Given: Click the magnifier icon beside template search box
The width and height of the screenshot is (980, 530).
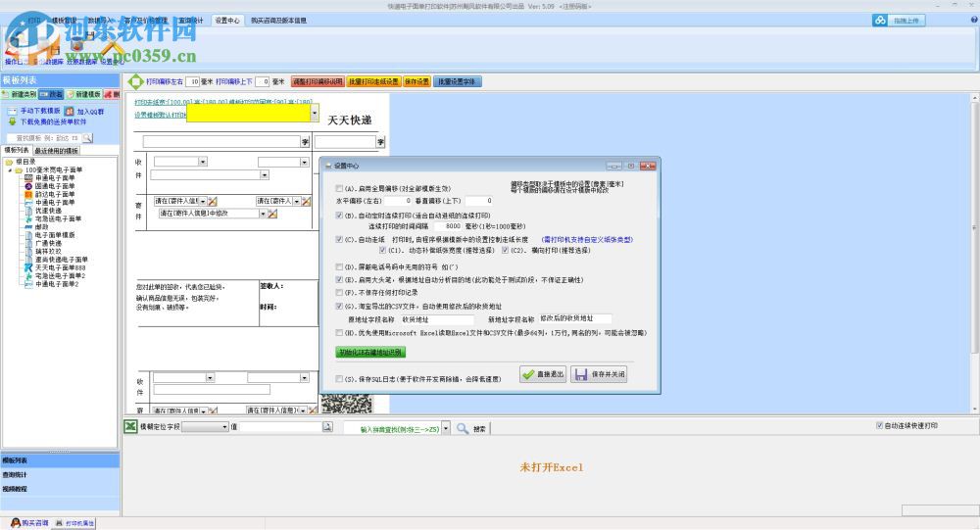Looking at the screenshot, I should (87, 137).
